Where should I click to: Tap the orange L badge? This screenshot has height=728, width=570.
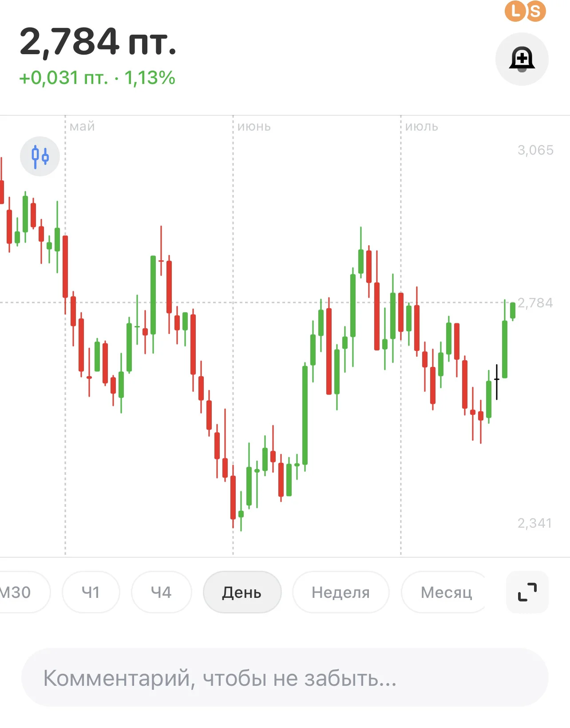[x=515, y=11]
